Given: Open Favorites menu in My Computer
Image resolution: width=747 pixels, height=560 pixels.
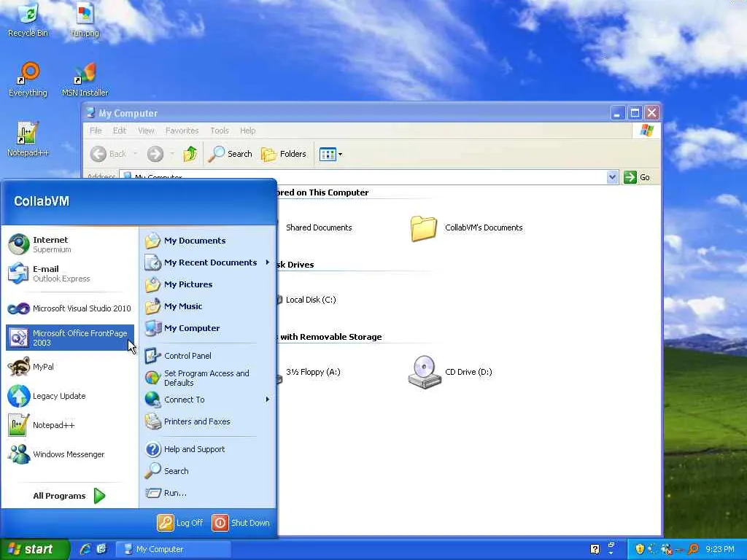Looking at the screenshot, I should click(x=182, y=131).
